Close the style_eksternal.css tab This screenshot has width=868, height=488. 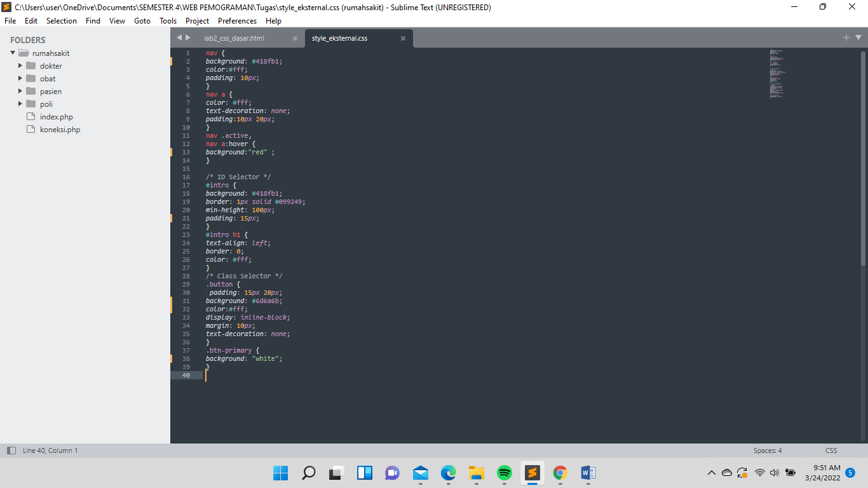coord(403,38)
